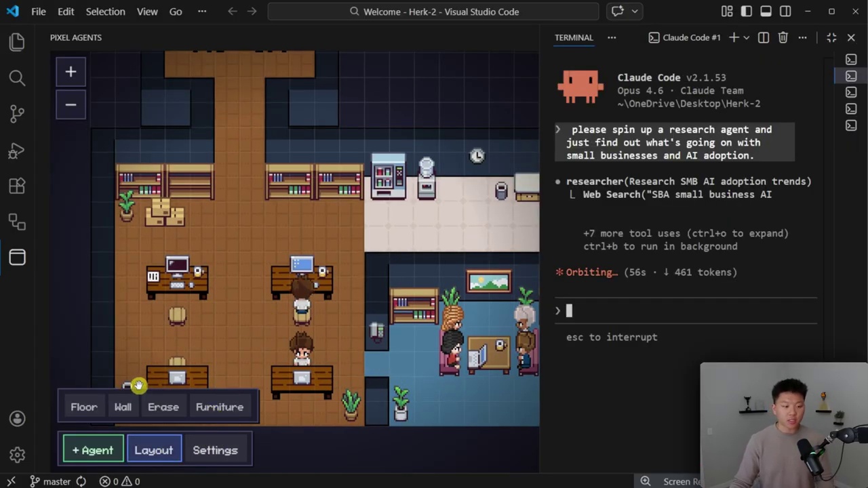Open the Search view in activity bar

click(x=17, y=78)
